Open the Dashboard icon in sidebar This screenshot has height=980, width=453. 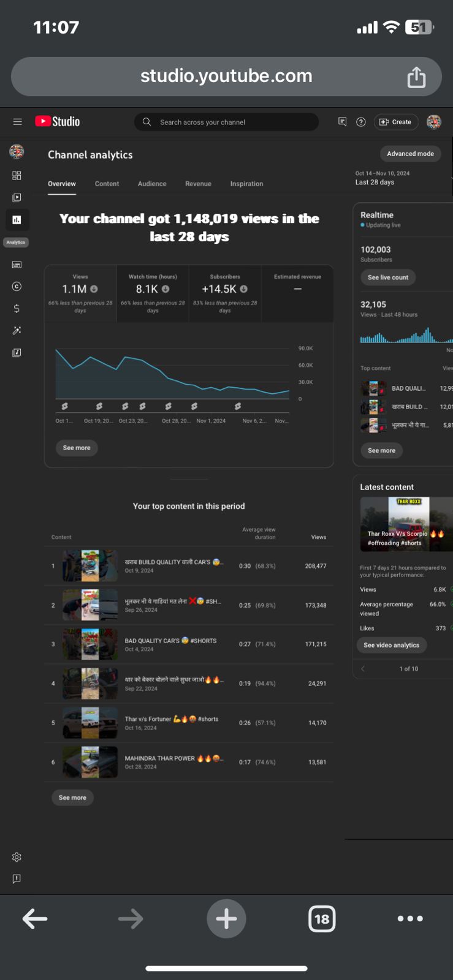pyautogui.click(x=17, y=176)
